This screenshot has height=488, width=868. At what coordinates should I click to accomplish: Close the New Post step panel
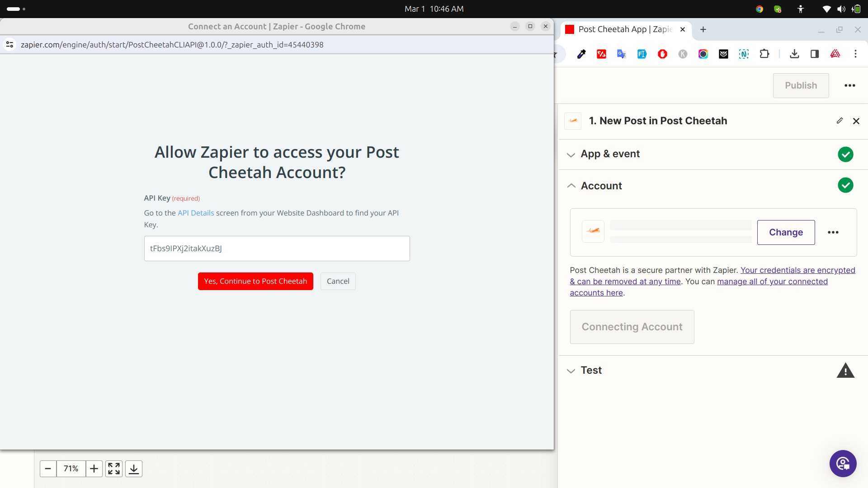click(x=856, y=121)
